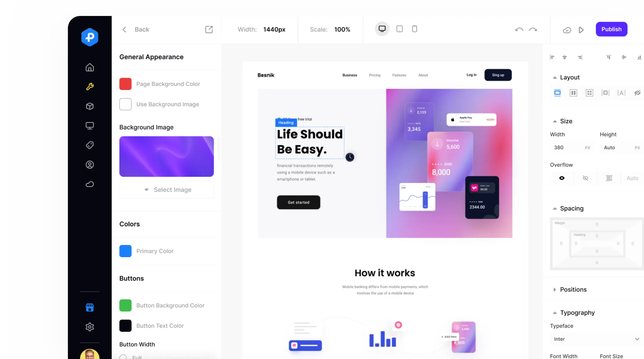Select the mobile view icon
Image resolution: width=644 pixels, height=359 pixels.
(414, 28)
